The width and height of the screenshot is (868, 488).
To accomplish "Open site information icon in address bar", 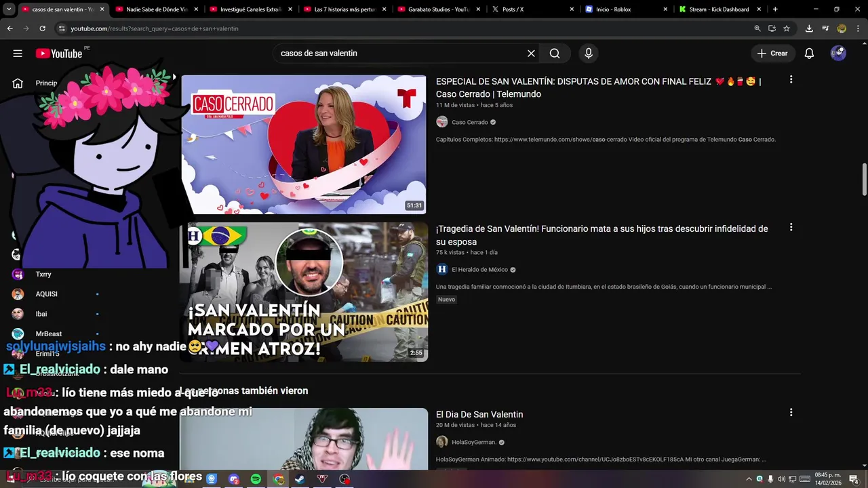I will tap(62, 28).
